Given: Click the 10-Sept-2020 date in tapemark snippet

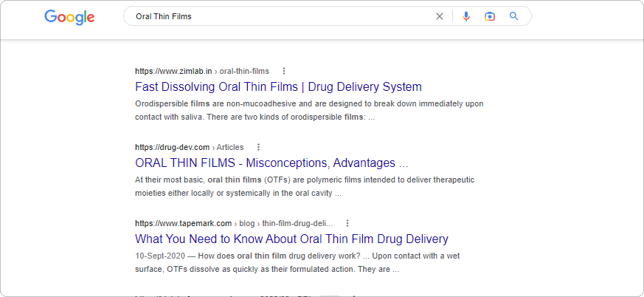Looking at the screenshot, I should 160,256.
